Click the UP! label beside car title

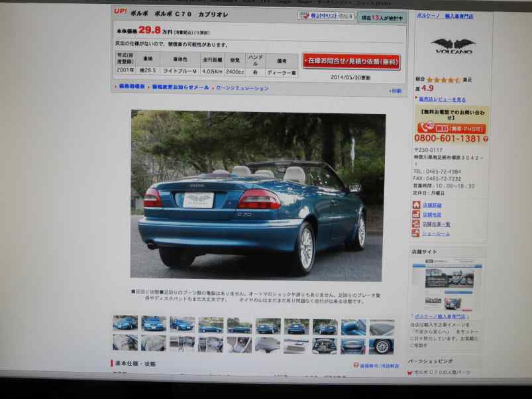(120, 11)
